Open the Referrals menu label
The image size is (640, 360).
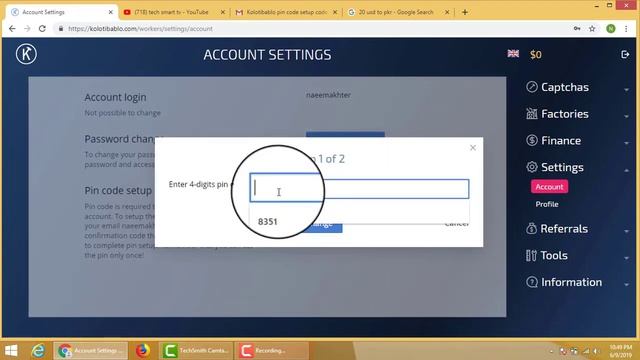(x=564, y=229)
